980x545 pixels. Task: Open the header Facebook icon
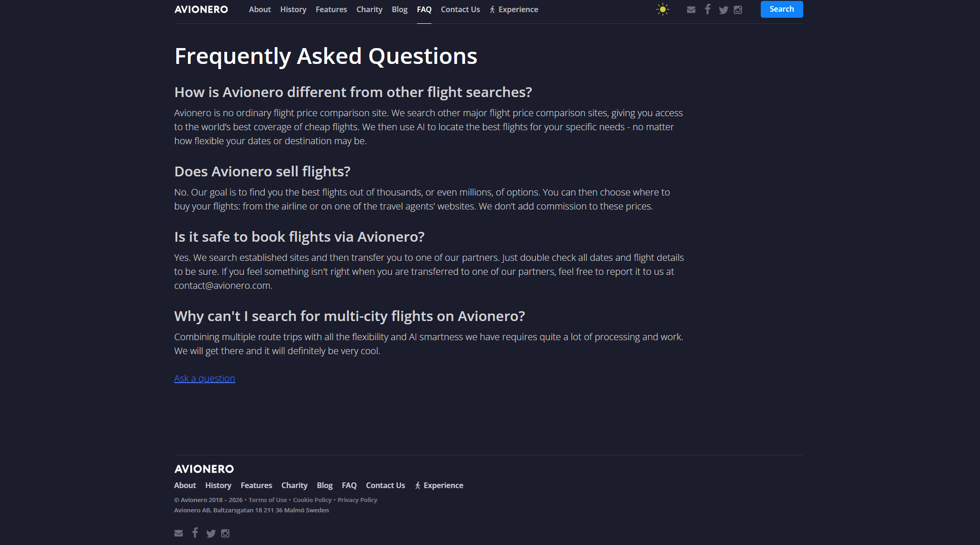[708, 9]
